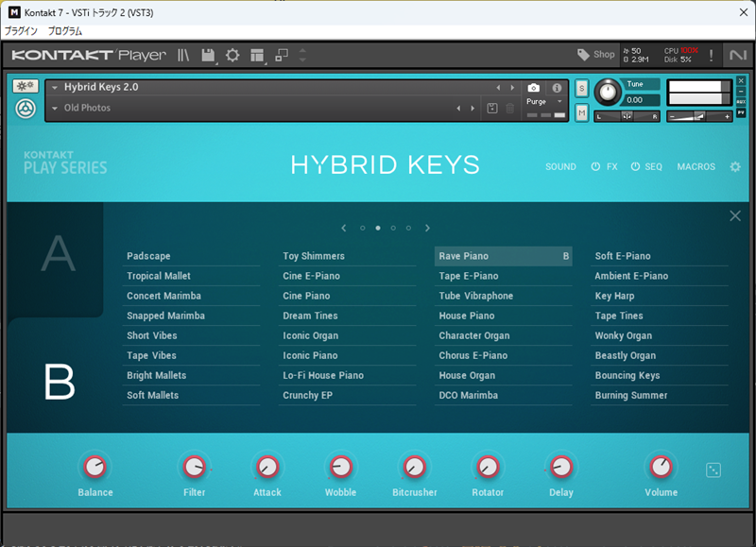Click the Native Instruments NI logo

click(738, 55)
